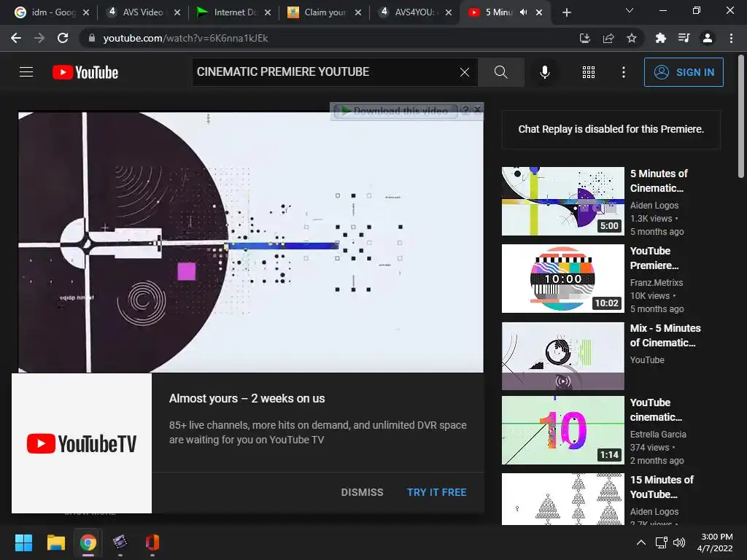Open the Windows Start menu

click(23, 542)
